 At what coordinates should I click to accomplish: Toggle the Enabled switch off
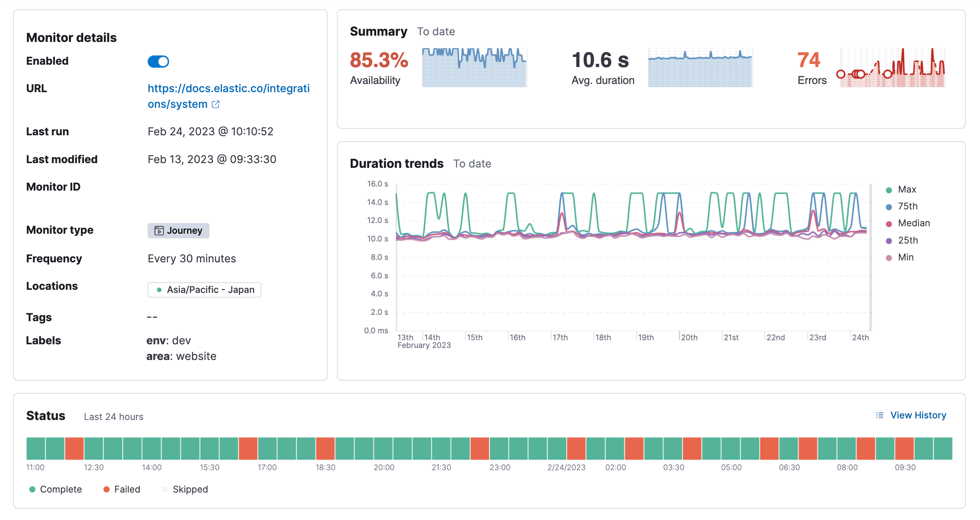tap(158, 62)
